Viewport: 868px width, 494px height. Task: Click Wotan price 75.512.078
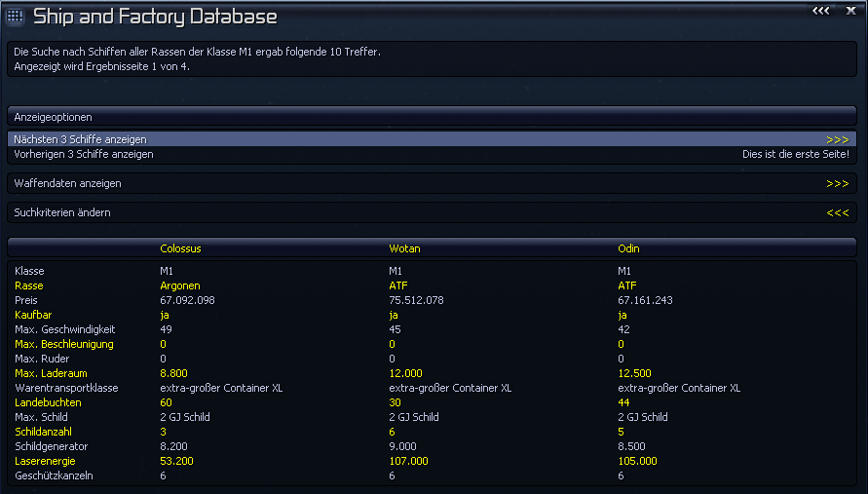416,300
